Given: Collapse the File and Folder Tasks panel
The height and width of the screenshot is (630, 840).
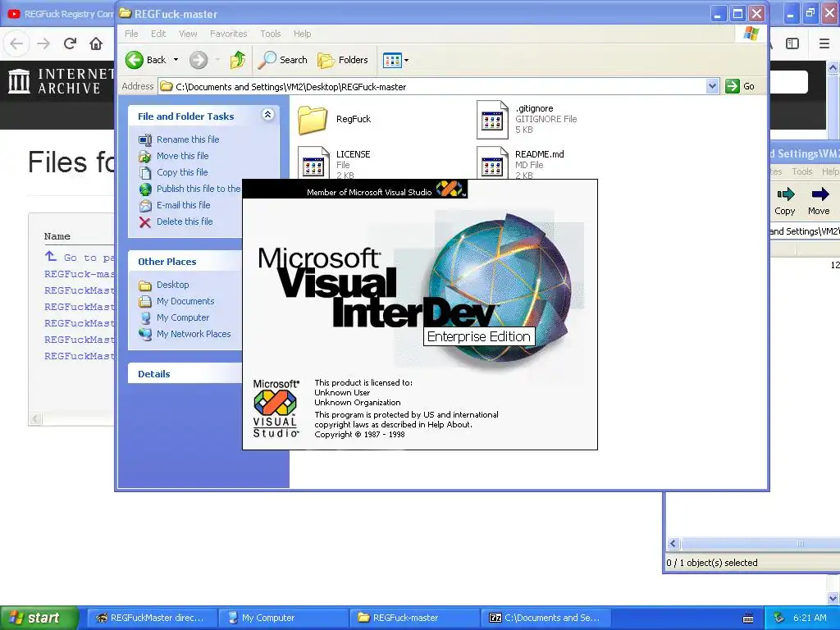Looking at the screenshot, I should point(268,115).
